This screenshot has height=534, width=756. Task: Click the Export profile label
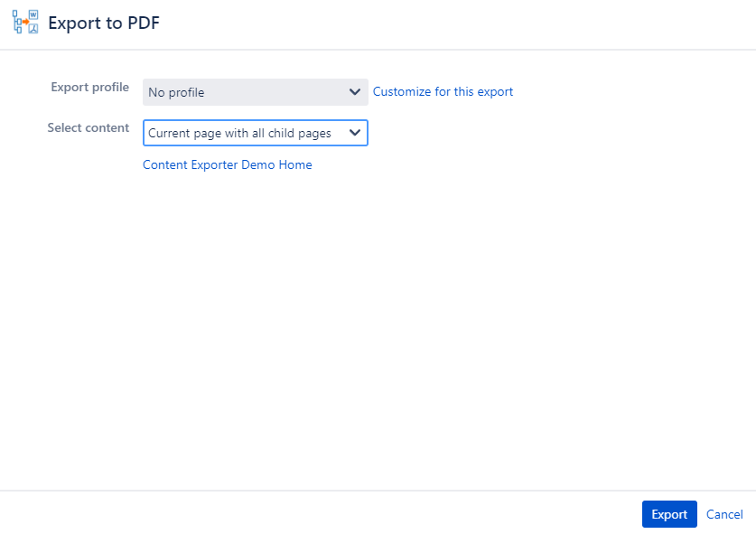(x=89, y=88)
